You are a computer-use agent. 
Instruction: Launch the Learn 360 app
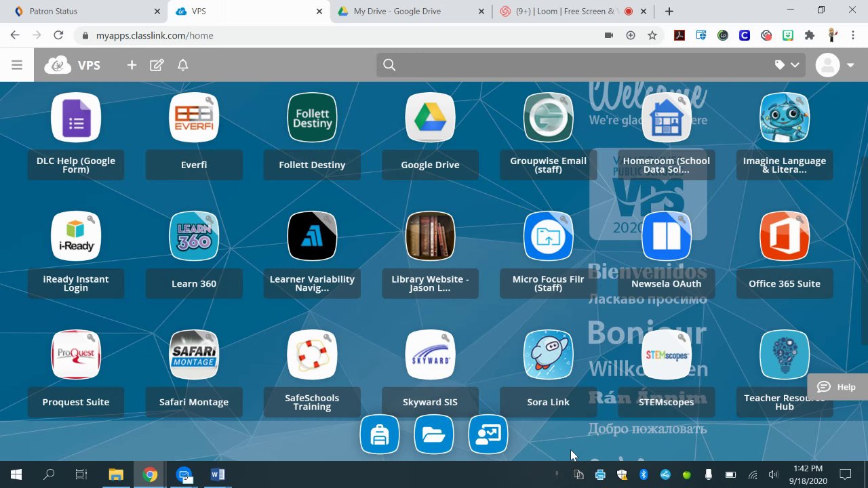click(x=194, y=236)
